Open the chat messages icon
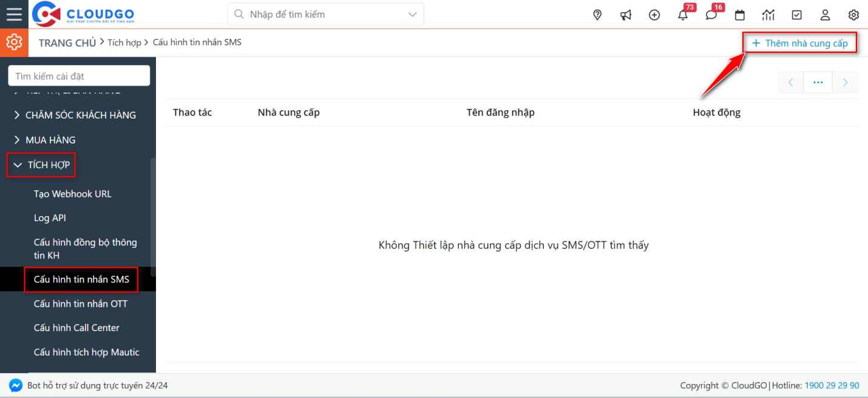868x398 pixels. click(711, 15)
